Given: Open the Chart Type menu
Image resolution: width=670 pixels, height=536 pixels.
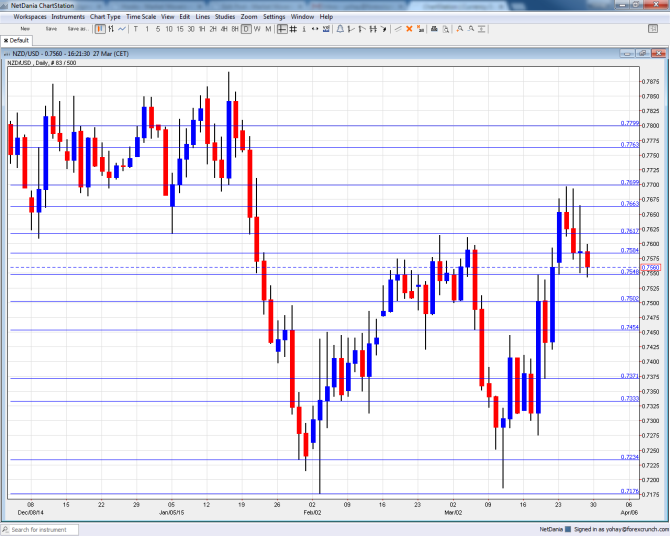Looking at the screenshot, I should point(105,17).
